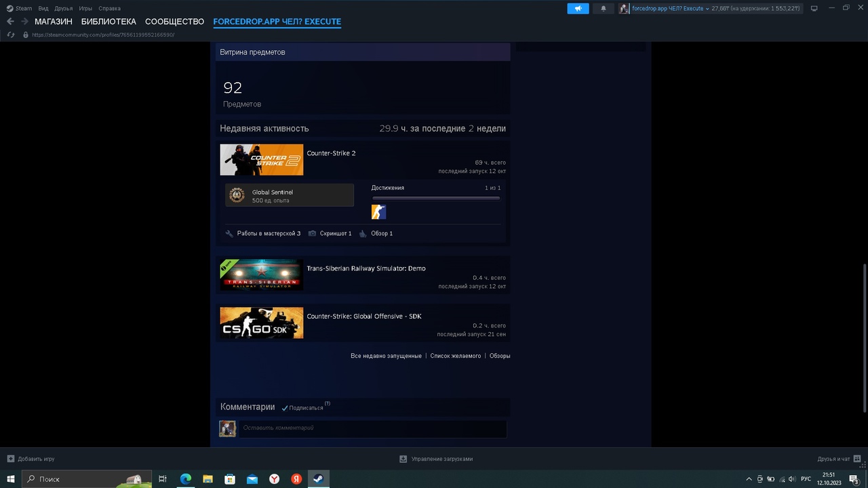Open the CS:GO SDK banner image
The width and height of the screenshot is (868, 488).
261,323
